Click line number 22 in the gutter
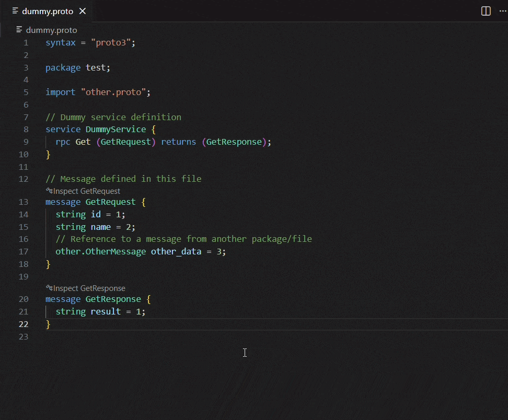Screen dimensions: 508x420 coord(23,324)
